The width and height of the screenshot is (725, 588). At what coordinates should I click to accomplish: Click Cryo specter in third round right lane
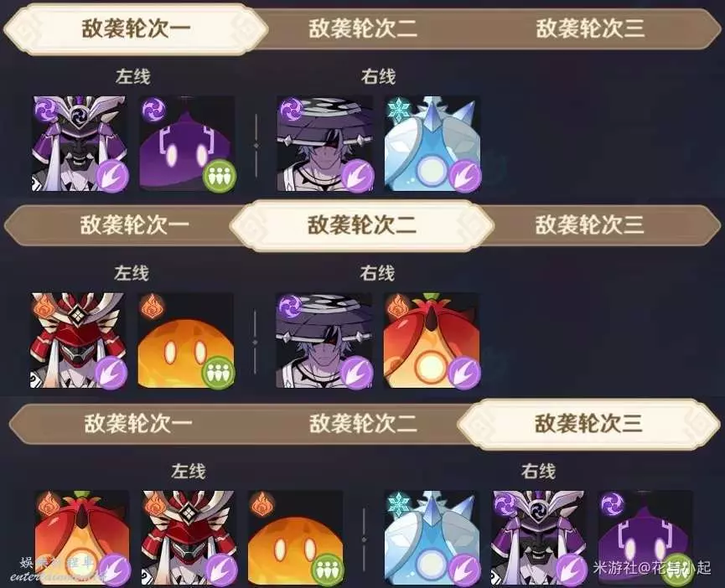pyautogui.click(x=432, y=538)
